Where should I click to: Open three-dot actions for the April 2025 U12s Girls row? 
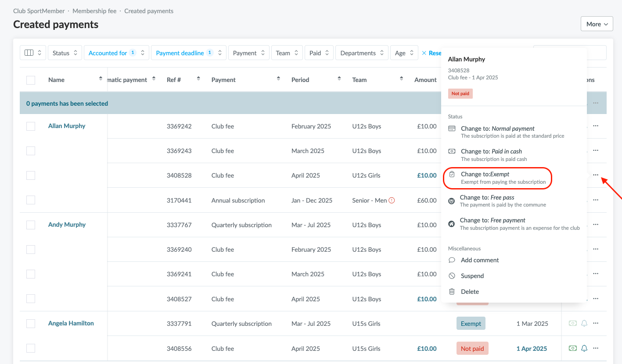tap(596, 175)
